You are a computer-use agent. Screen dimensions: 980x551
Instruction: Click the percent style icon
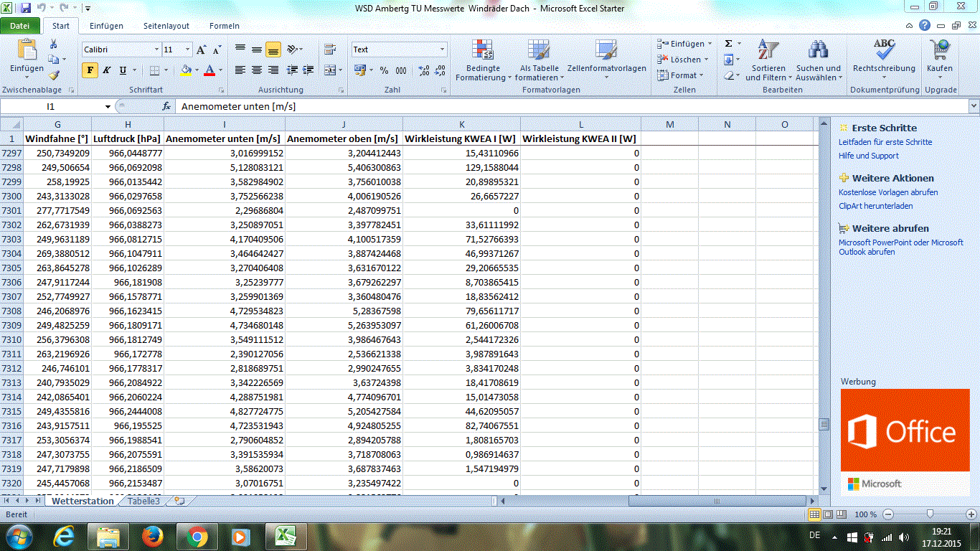(x=384, y=70)
